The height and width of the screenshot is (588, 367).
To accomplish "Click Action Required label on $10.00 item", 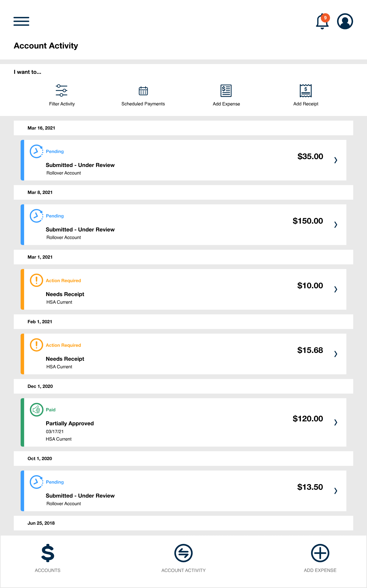I will 63,281.
